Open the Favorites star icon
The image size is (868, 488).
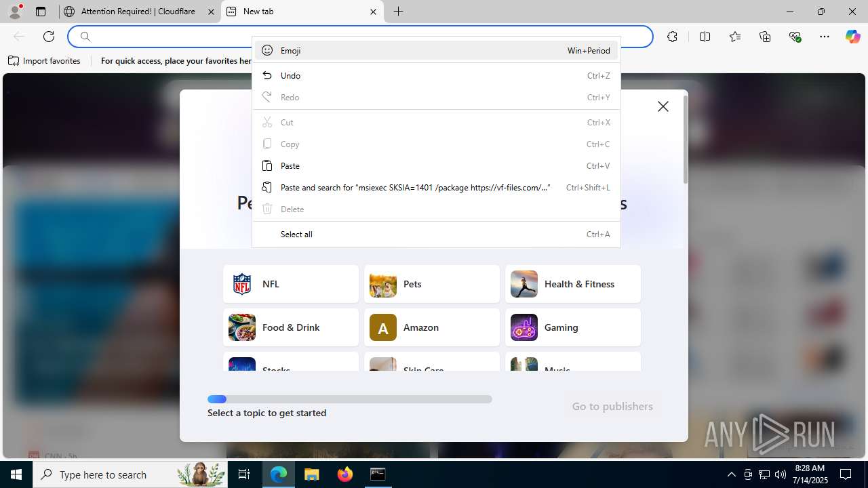point(735,37)
